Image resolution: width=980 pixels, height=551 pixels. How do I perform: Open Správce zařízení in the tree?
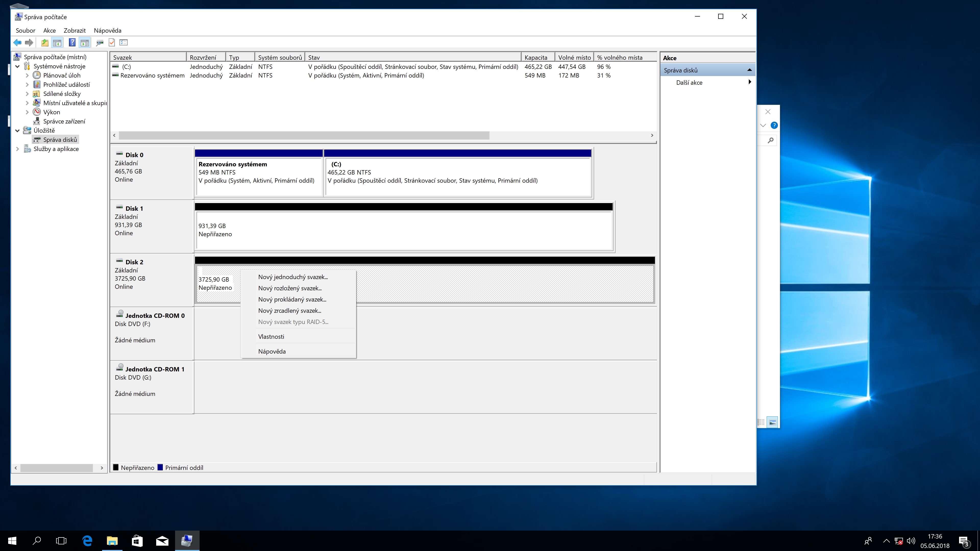click(64, 121)
